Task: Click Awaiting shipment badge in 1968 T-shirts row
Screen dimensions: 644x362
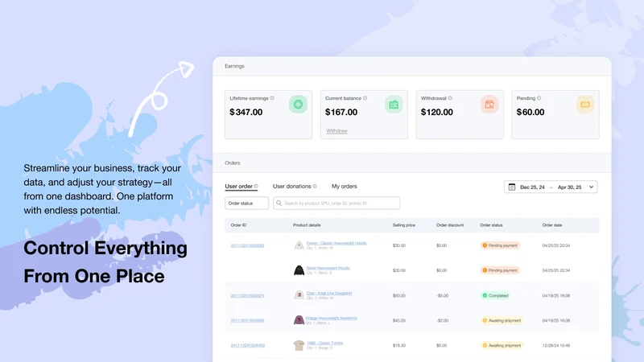Action: coord(502,346)
